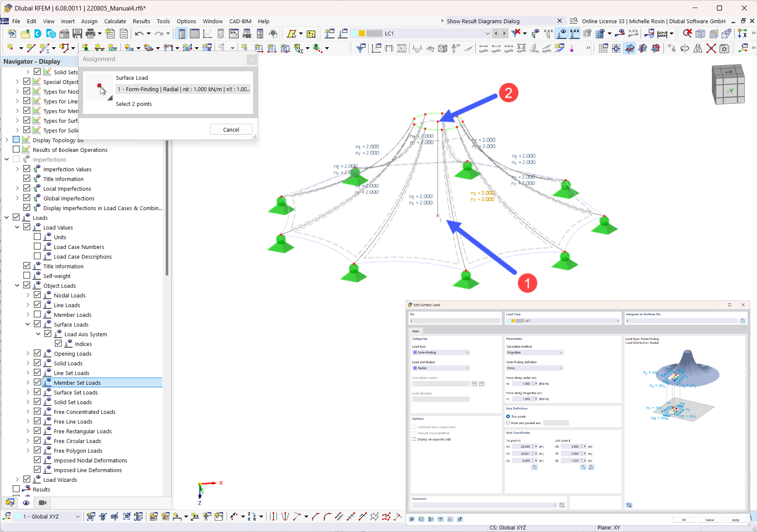Screen dimensions: 757x532
Task: Click the yellow LC1 color swatch in the toolbar
Action: (x=362, y=33)
